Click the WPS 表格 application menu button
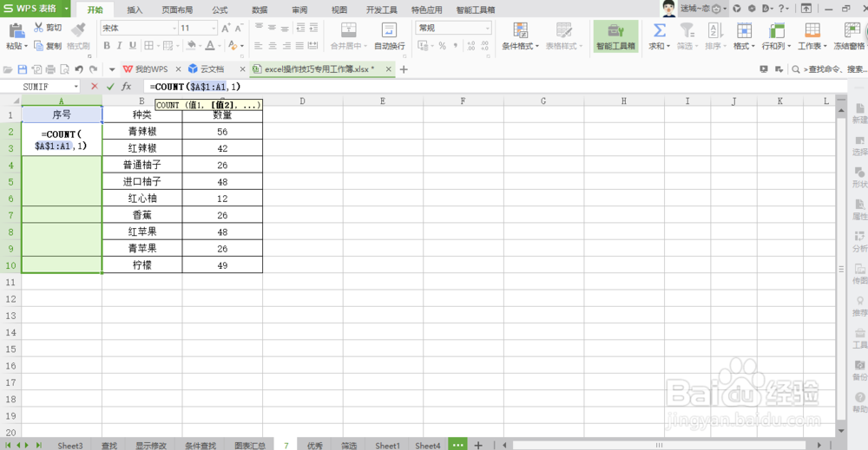Viewport: 868px width, 450px height. pyautogui.click(x=36, y=9)
